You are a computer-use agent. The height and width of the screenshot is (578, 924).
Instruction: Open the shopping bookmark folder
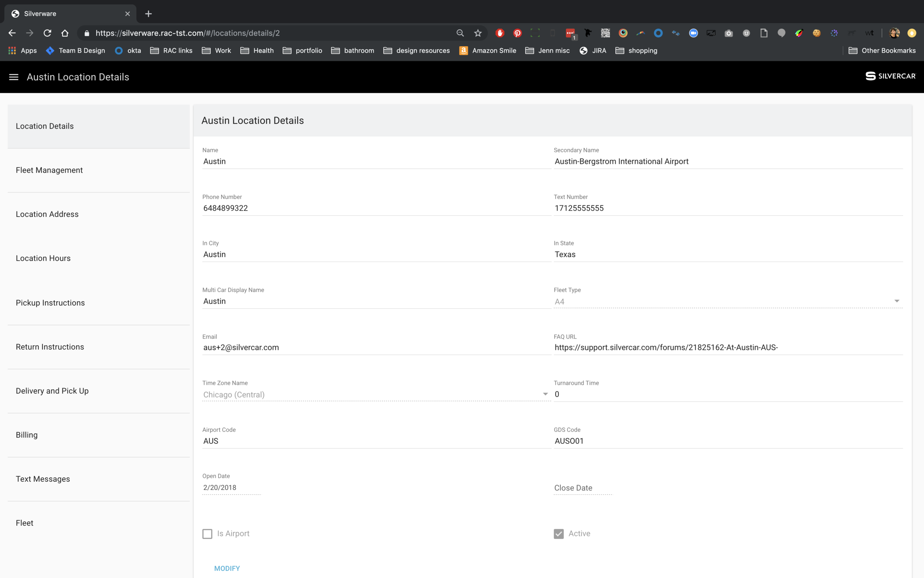[636, 50]
